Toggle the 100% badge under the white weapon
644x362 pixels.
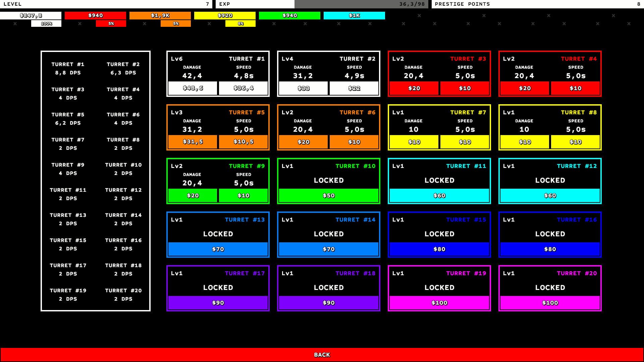pyautogui.click(x=46, y=23)
